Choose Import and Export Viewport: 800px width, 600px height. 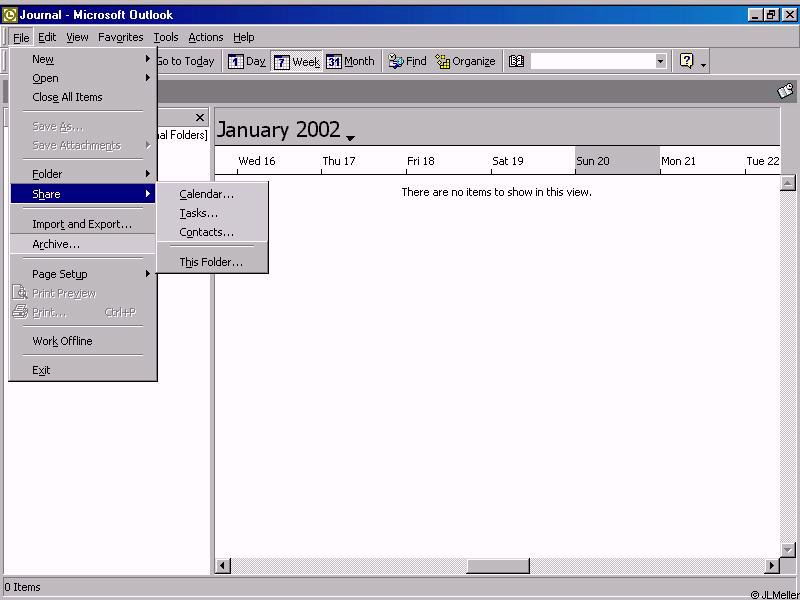[x=83, y=224]
